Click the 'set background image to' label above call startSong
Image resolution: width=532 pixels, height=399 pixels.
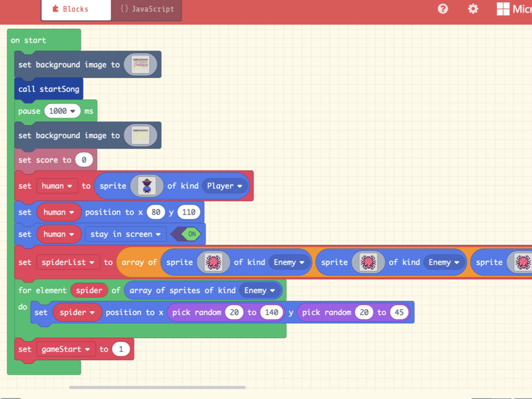coord(69,64)
